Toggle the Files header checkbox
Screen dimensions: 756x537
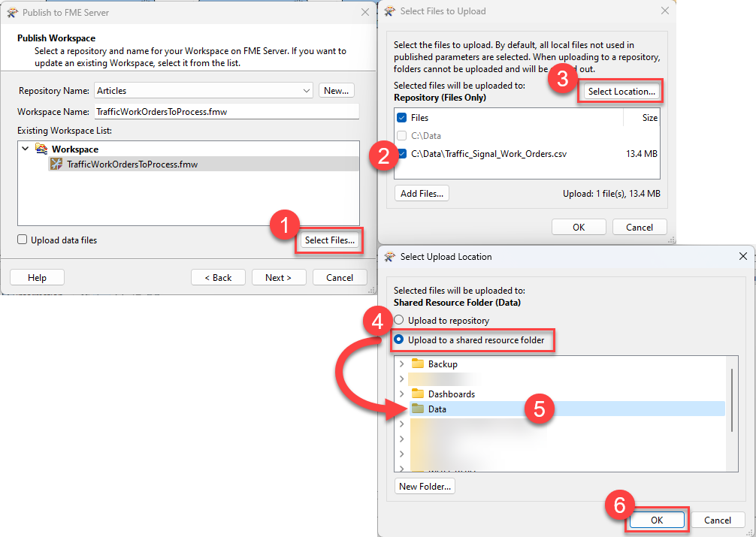click(401, 118)
